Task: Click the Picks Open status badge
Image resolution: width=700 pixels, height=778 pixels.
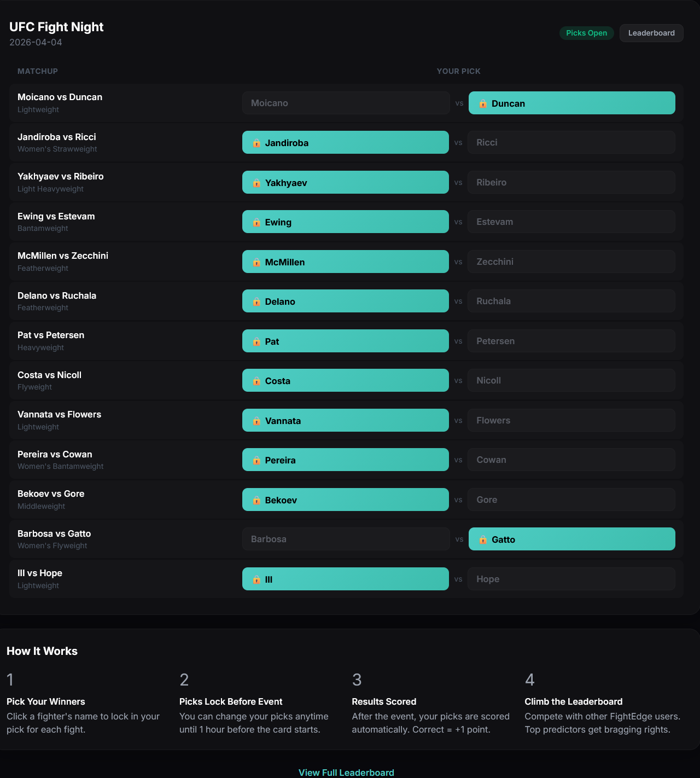Action: 586,33
